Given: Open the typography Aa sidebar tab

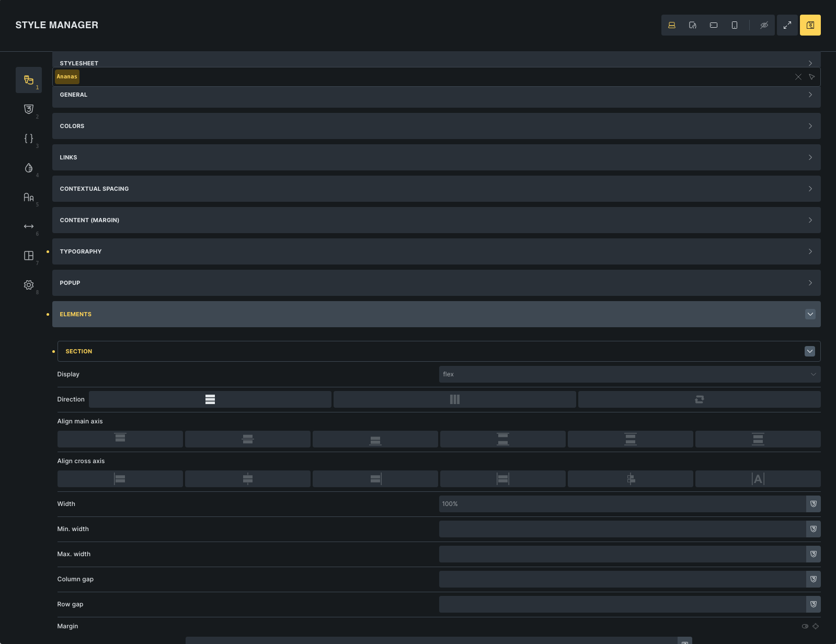Looking at the screenshot, I should pyautogui.click(x=29, y=197).
